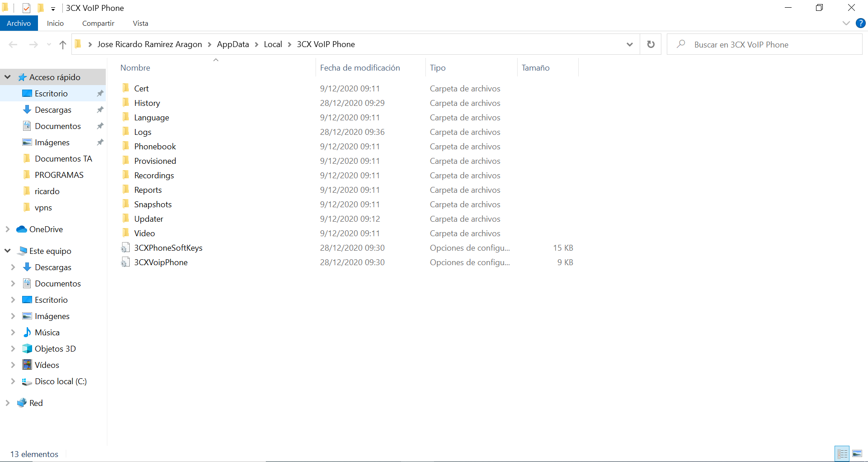
Task: Select the Language folder icon
Action: [126, 117]
